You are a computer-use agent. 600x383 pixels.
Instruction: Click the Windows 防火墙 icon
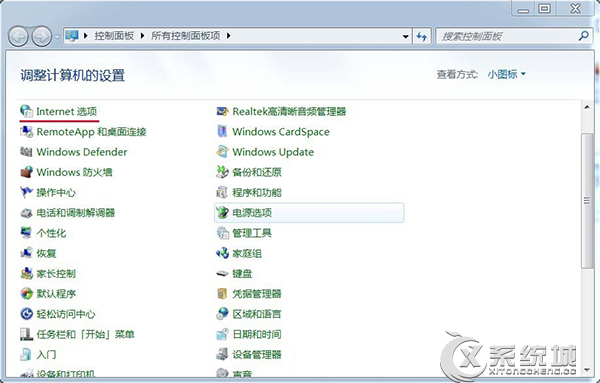[26, 172]
